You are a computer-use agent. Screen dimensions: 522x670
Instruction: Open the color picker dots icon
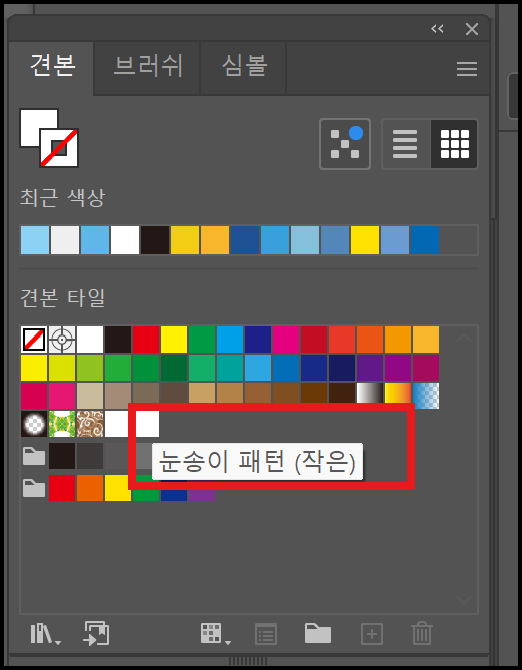point(345,144)
